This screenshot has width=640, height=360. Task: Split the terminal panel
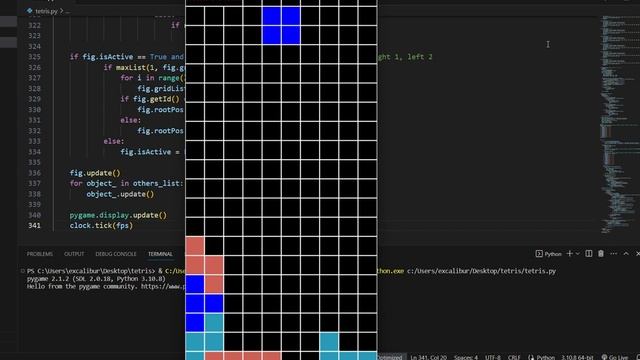tap(589, 254)
